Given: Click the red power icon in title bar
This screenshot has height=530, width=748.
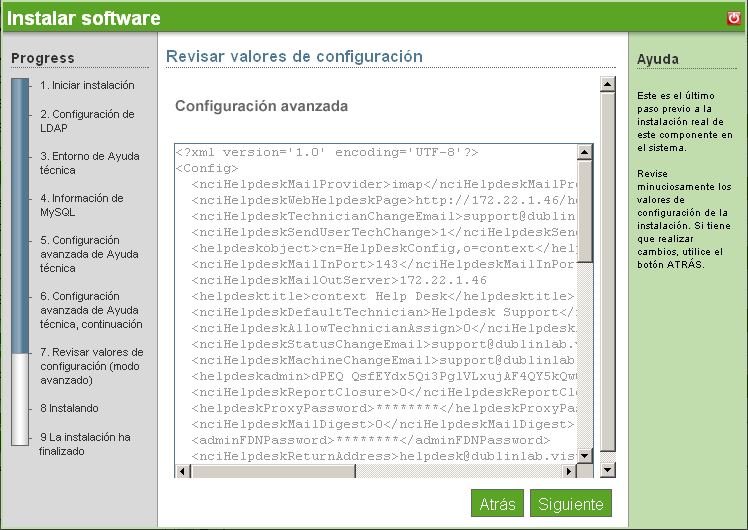Looking at the screenshot, I should click(734, 18).
